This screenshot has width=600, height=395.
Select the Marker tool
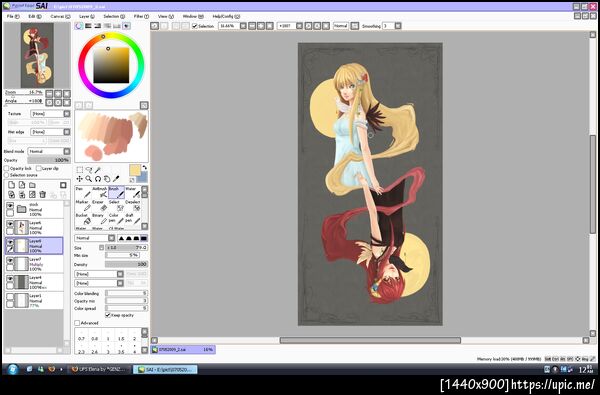point(83,206)
